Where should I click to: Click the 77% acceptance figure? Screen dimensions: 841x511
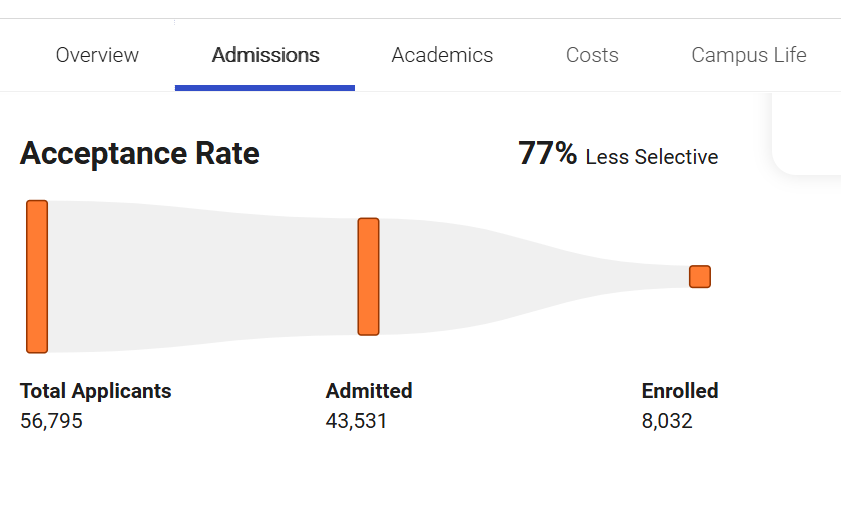click(547, 154)
